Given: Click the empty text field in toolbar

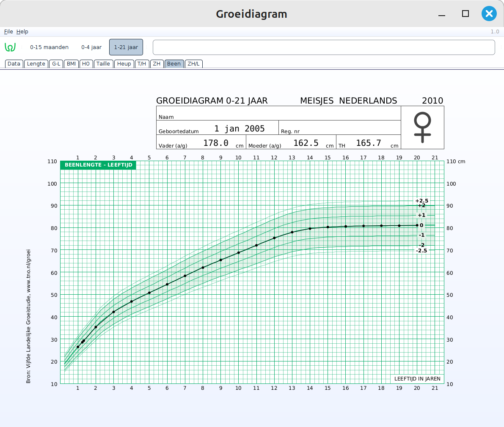Looking at the screenshot, I should [323, 47].
